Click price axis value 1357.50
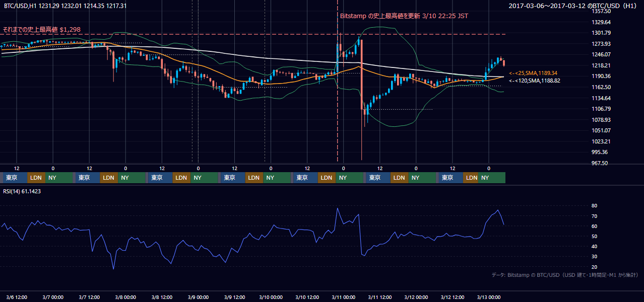Screen dimensions: 644x302 coord(600,11)
